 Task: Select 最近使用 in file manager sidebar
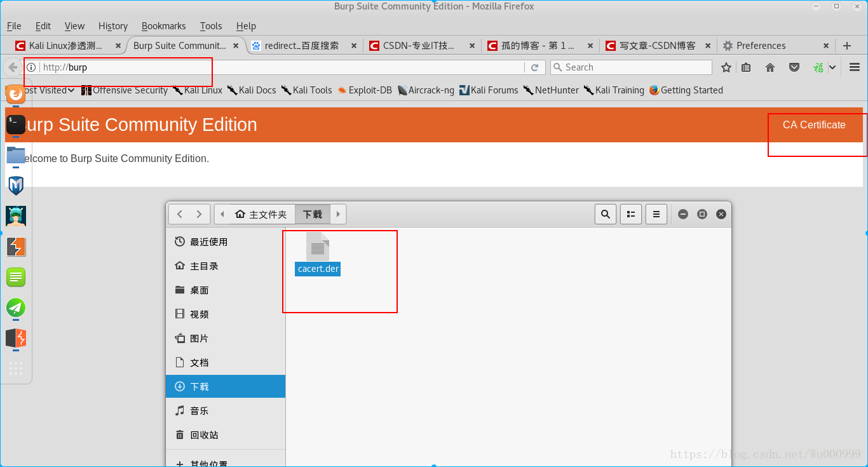point(226,242)
